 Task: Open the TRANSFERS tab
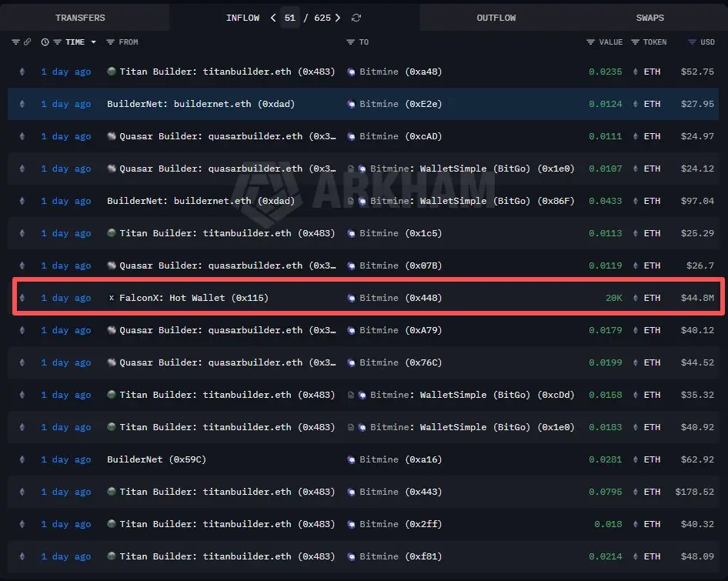click(80, 18)
